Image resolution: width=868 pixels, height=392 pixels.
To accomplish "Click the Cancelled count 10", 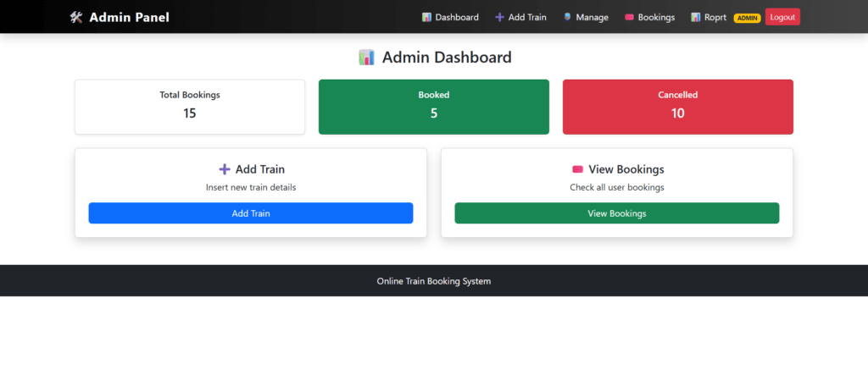I will coord(678,113).
